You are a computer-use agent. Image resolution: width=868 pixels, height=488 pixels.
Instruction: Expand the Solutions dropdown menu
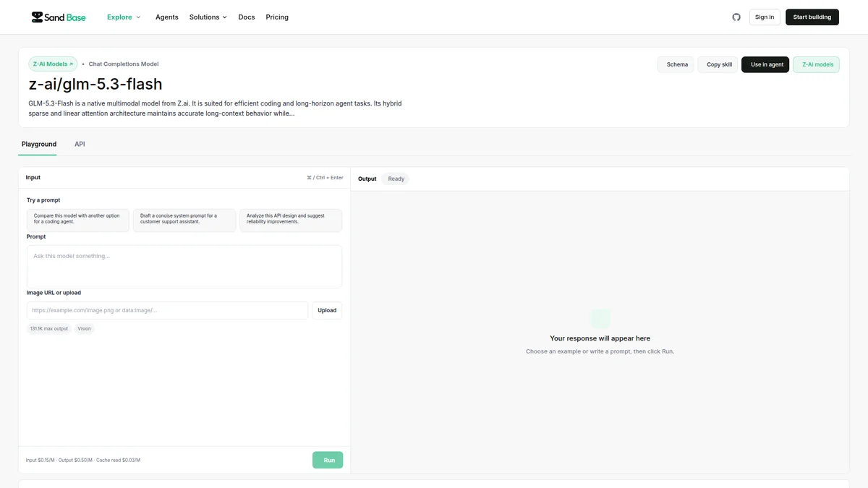click(208, 17)
